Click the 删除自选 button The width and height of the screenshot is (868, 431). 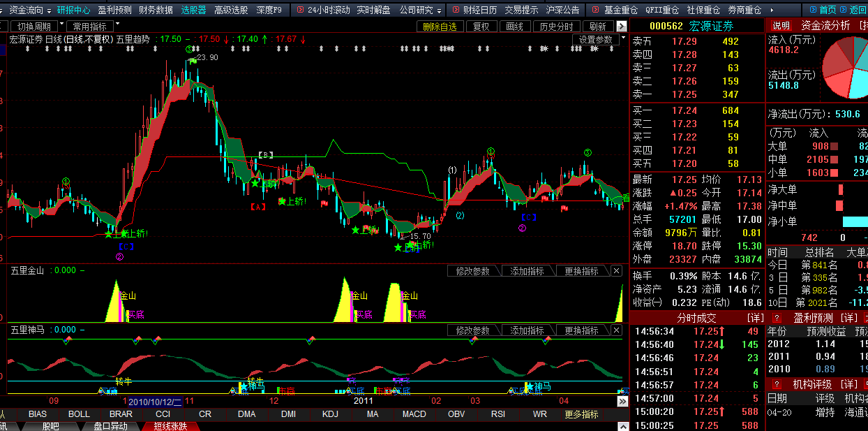pyautogui.click(x=440, y=27)
